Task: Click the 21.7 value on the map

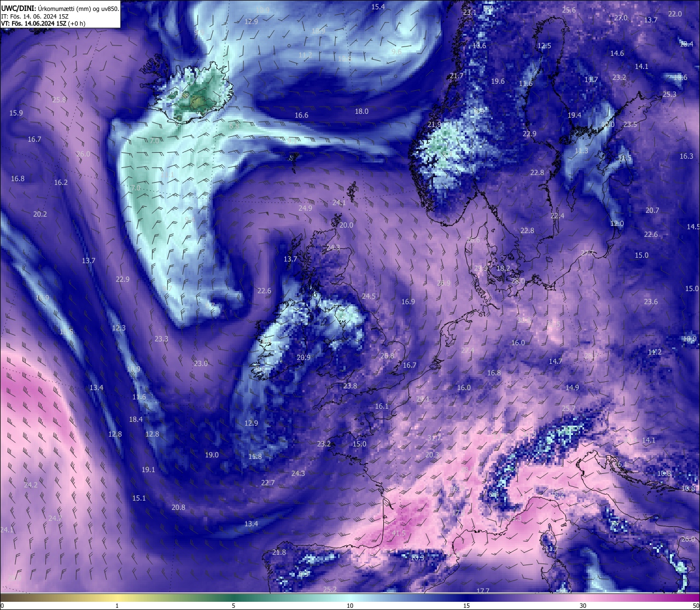Action: click(x=456, y=75)
